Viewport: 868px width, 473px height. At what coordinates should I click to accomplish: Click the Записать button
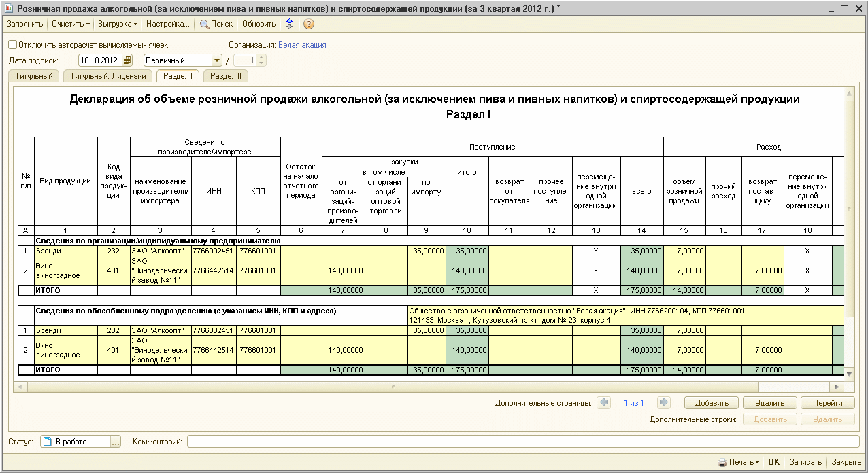click(x=805, y=462)
